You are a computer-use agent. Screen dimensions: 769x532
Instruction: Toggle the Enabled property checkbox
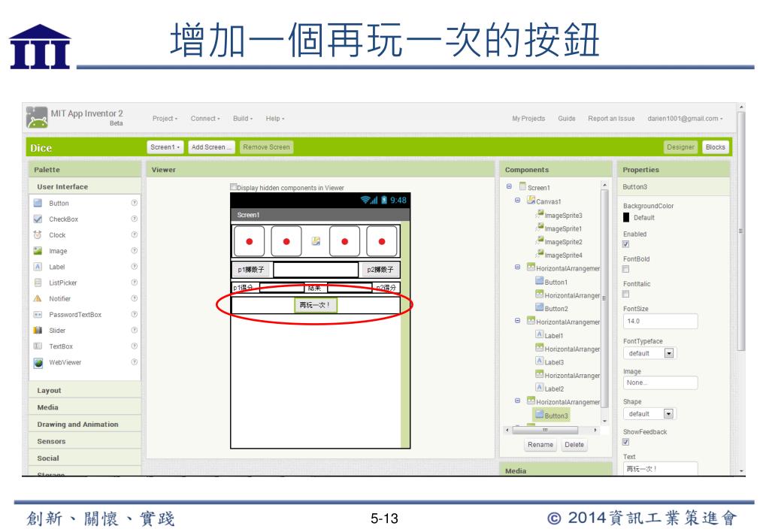click(x=625, y=244)
